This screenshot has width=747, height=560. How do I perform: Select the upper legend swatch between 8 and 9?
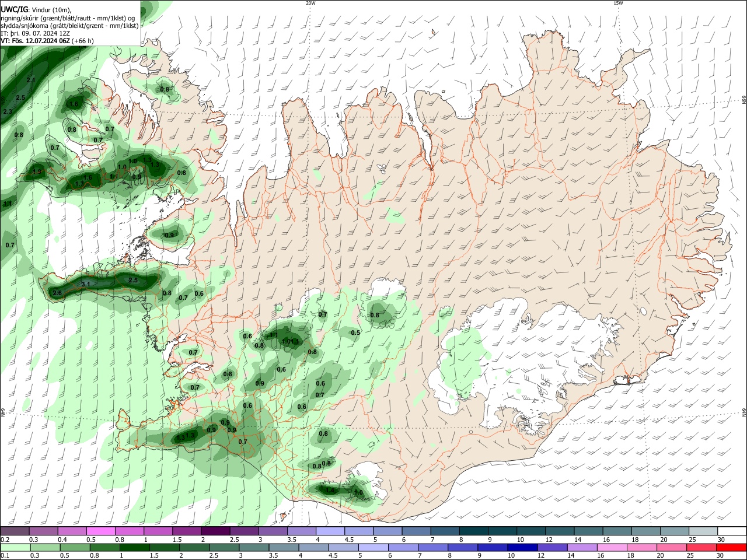473,531
